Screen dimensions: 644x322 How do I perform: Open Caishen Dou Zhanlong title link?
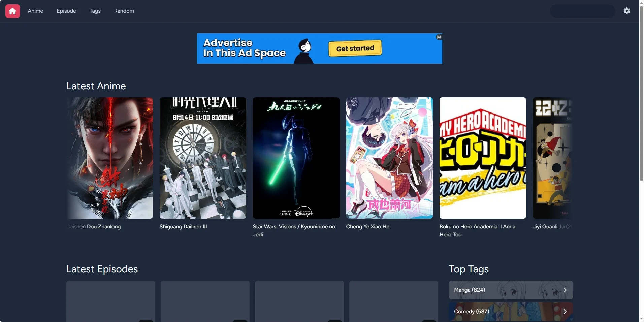94,227
